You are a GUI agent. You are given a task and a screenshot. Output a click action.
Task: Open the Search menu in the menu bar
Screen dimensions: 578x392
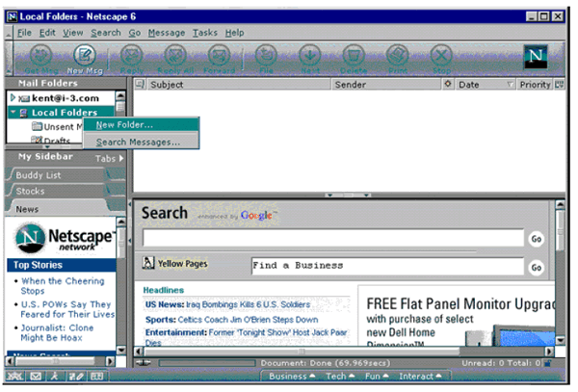point(106,33)
